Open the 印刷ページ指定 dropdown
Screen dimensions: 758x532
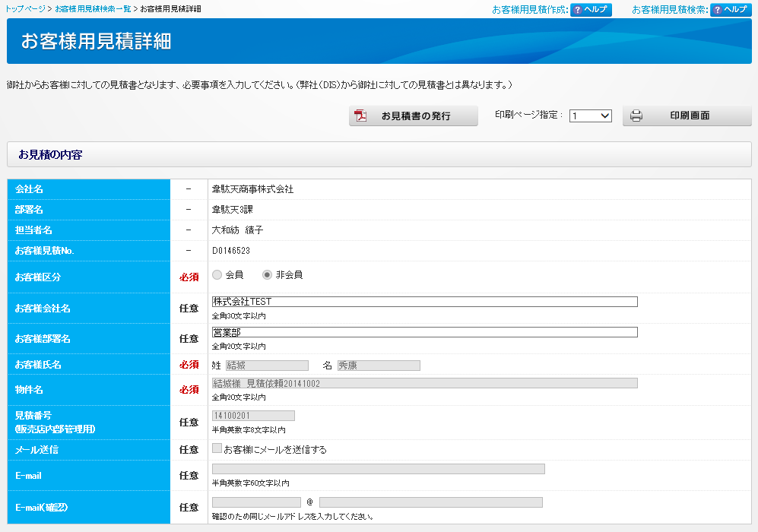click(591, 116)
